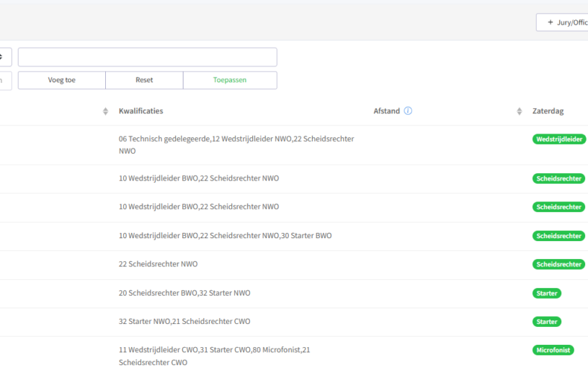Click the "Voeg toe" button
The height and width of the screenshot is (368, 588).
(x=61, y=80)
